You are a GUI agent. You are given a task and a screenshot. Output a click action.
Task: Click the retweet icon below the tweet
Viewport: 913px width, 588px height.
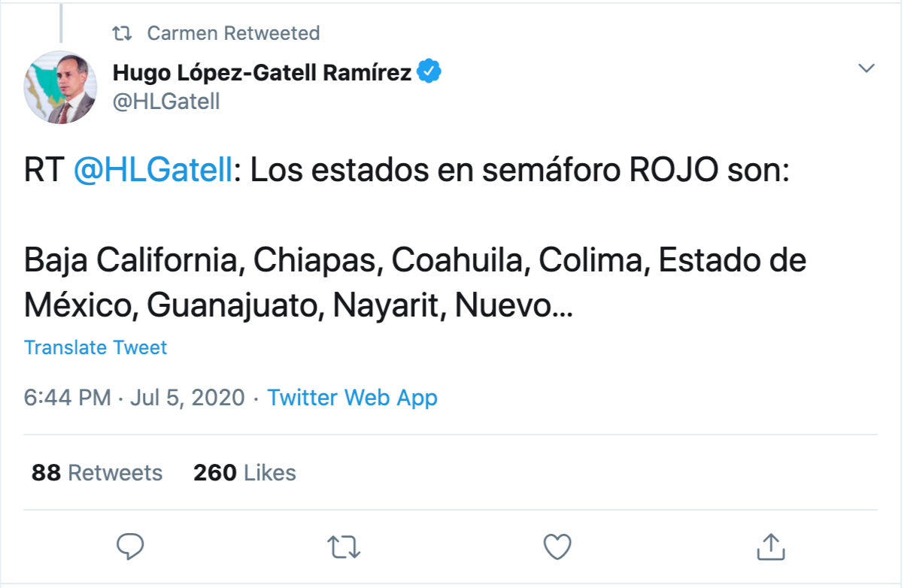click(344, 546)
